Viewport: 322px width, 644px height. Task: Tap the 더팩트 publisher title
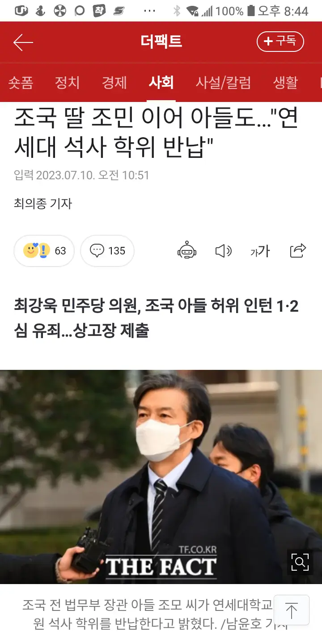(161, 42)
